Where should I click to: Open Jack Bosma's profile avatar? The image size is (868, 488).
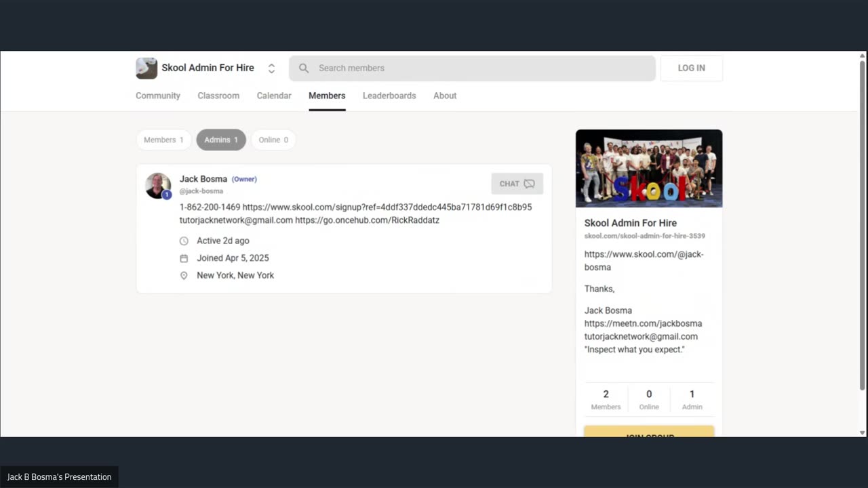158,185
